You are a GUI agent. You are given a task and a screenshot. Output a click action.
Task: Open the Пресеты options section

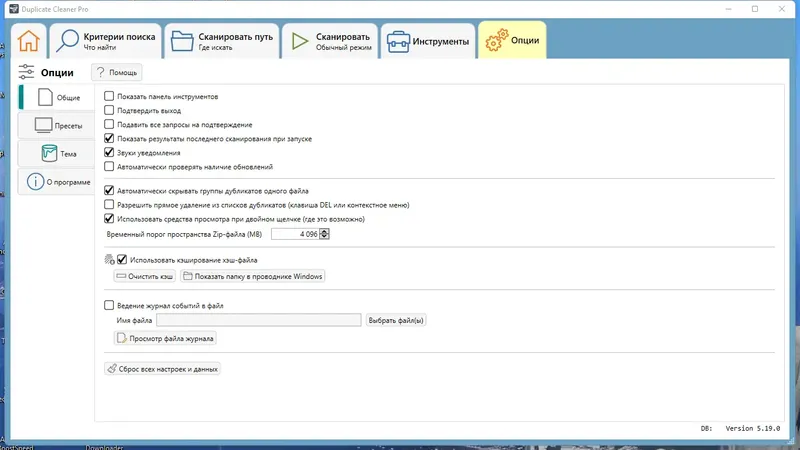coord(57,126)
